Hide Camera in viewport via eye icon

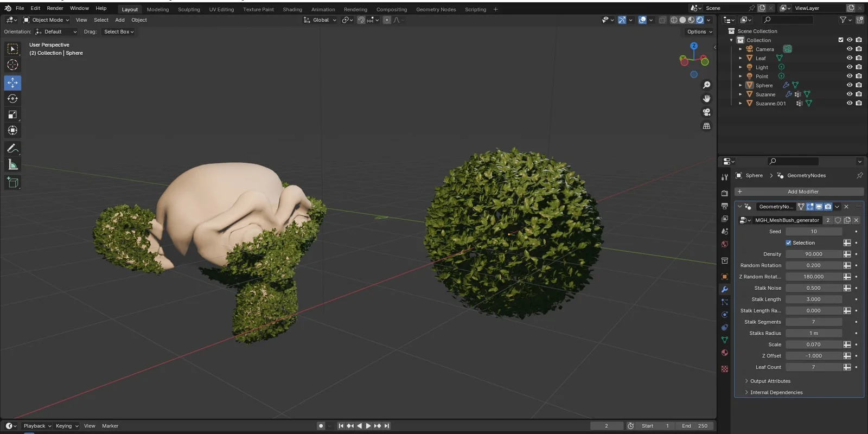850,49
